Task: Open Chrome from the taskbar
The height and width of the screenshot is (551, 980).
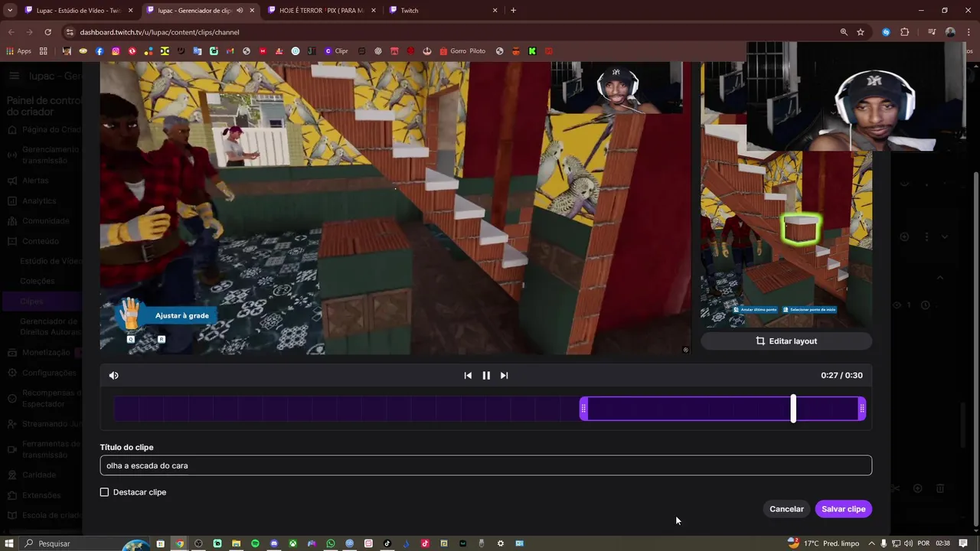Action: coord(179,543)
